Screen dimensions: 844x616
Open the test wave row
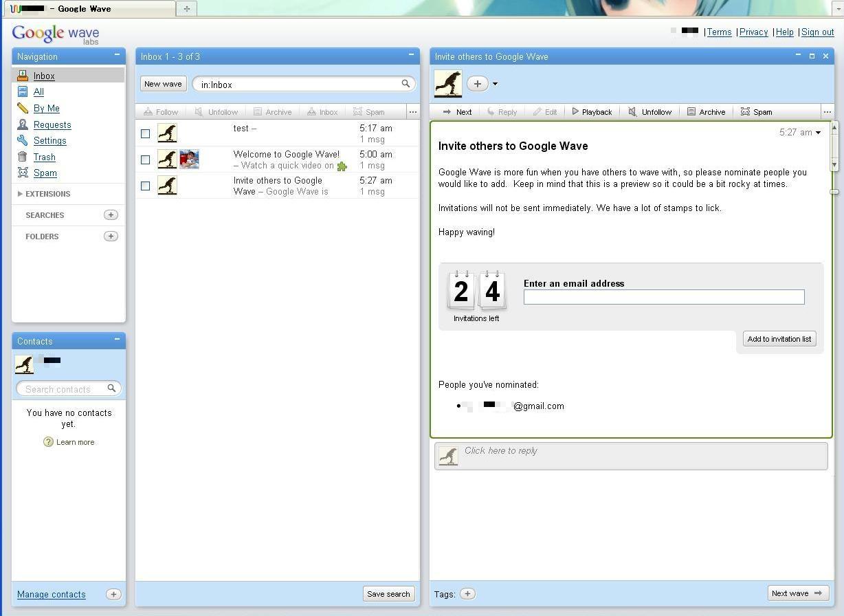(x=278, y=133)
